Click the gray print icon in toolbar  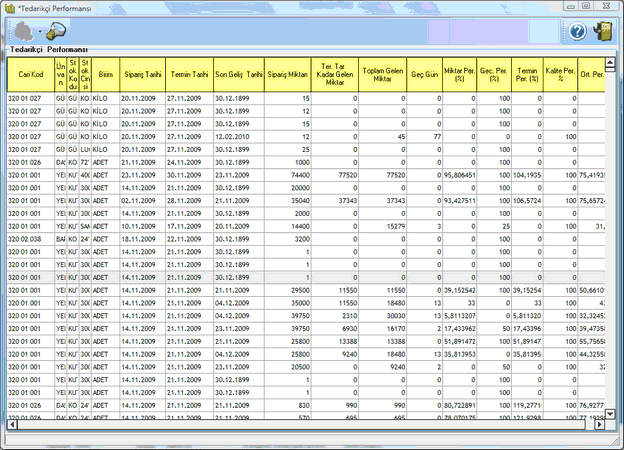(23, 31)
